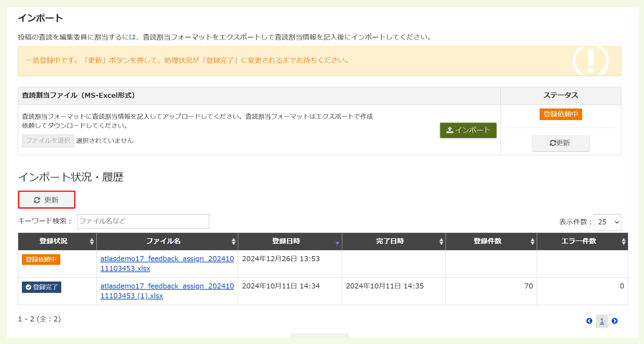This screenshot has height=344, width=644.
Task: Toggle sort order on the 登録日時 column
Action: click(x=337, y=241)
